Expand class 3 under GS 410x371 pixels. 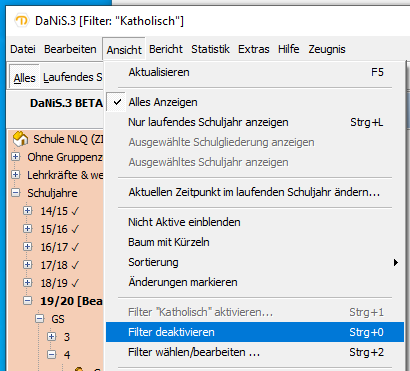click(x=52, y=337)
